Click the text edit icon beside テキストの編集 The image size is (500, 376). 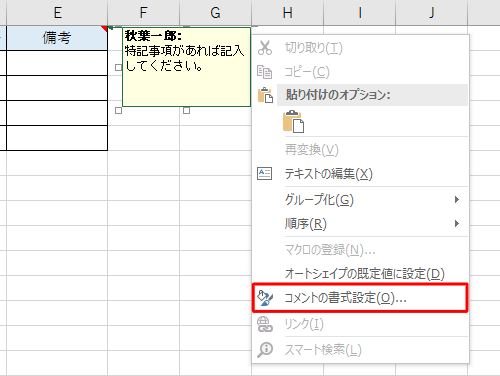tap(265, 173)
